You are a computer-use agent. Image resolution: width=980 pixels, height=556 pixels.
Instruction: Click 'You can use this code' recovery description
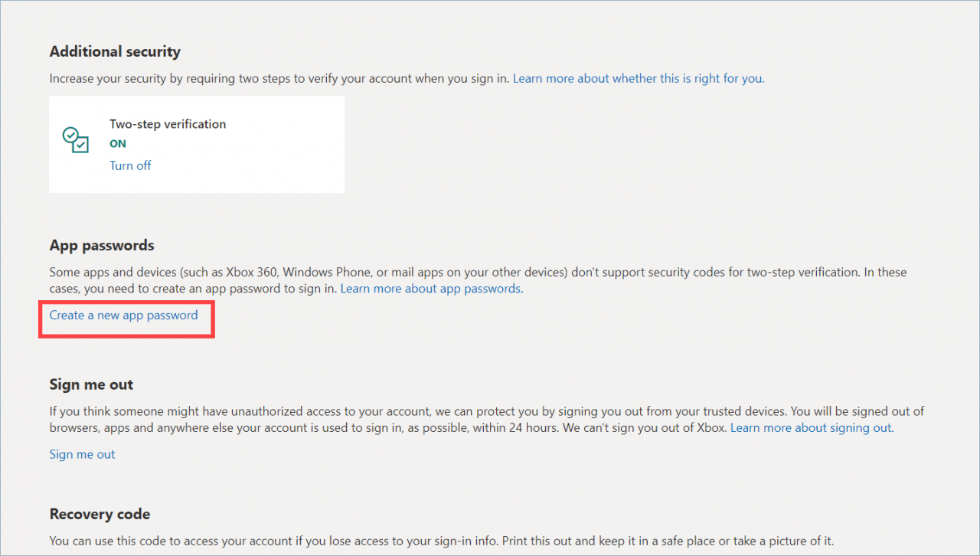click(x=107, y=541)
